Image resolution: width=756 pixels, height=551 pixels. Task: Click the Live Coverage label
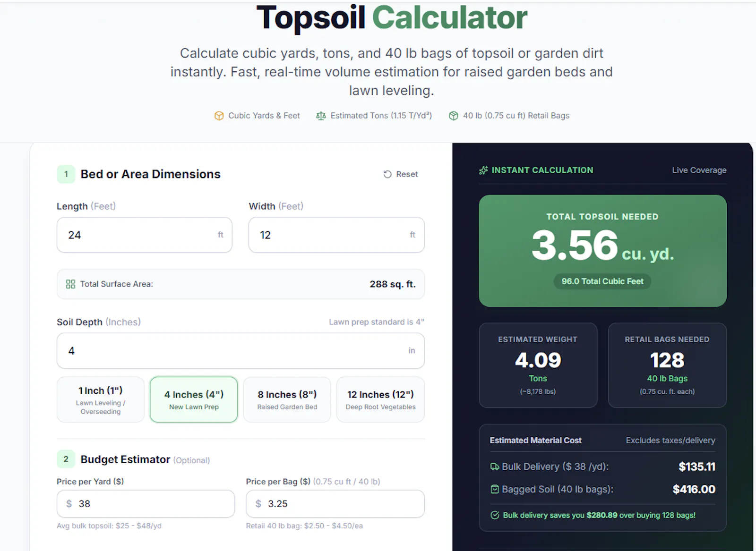[x=699, y=170]
